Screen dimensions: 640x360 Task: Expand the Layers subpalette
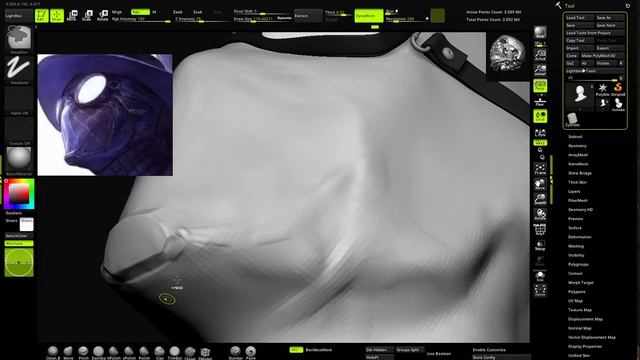pyautogui.click(x=574, y=191)
